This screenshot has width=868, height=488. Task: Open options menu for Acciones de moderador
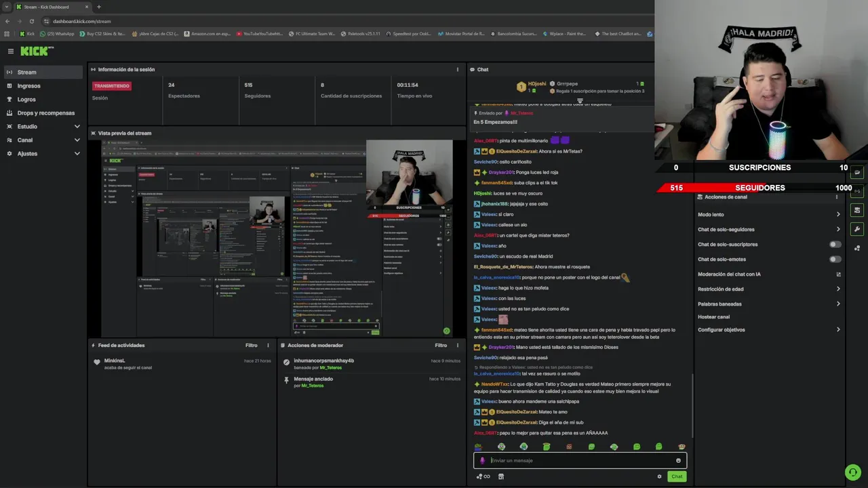[x=457, y=345]
